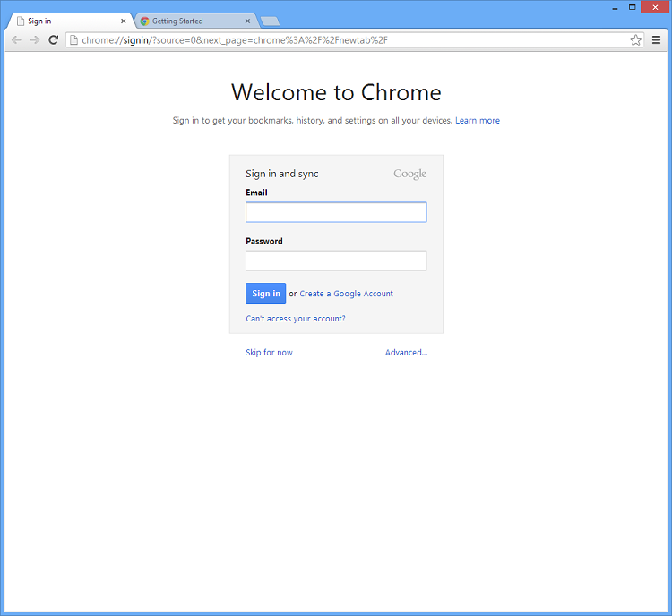Screen dimensions: 672x616
Task: Click the browser Back arrow button
Action: [16, 40]
